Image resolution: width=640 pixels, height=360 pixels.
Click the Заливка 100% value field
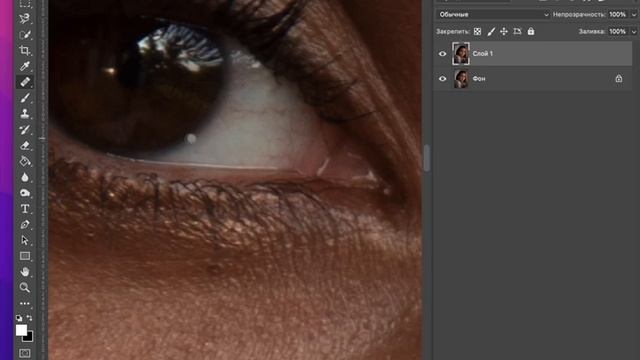618,31
